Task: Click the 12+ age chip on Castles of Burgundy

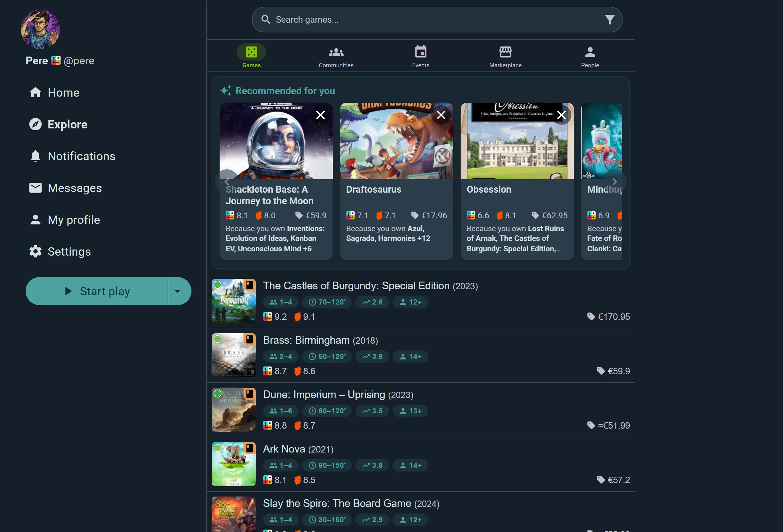Action: point(410,302)
